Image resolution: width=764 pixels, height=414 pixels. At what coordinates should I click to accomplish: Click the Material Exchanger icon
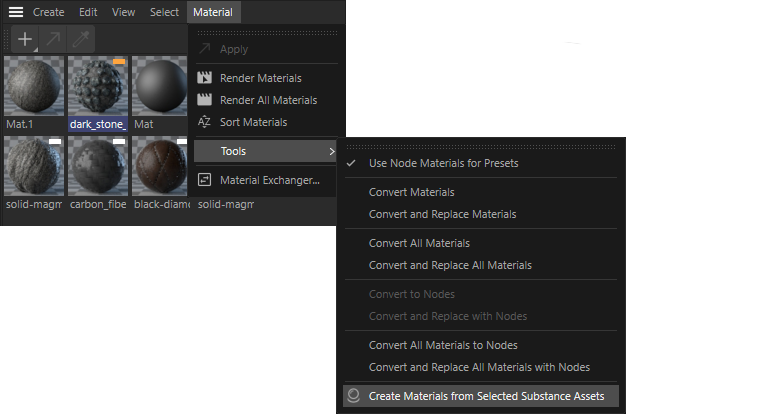pyautogui.click(x=205, y=180)
